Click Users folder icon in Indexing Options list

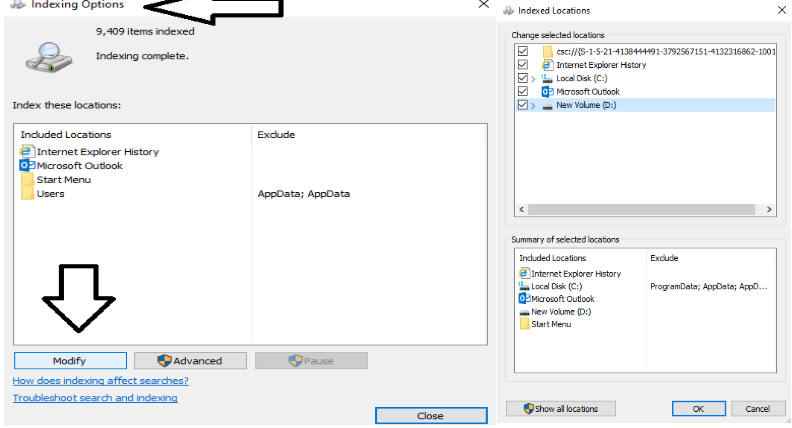coord(28,194)
